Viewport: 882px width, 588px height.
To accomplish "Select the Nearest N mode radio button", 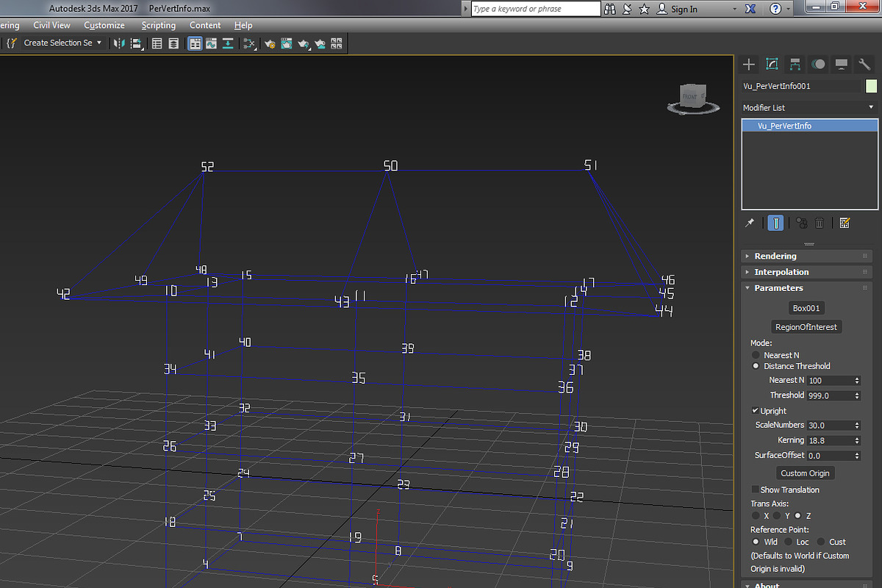I will pyautogui.click(x=756, y=355).
